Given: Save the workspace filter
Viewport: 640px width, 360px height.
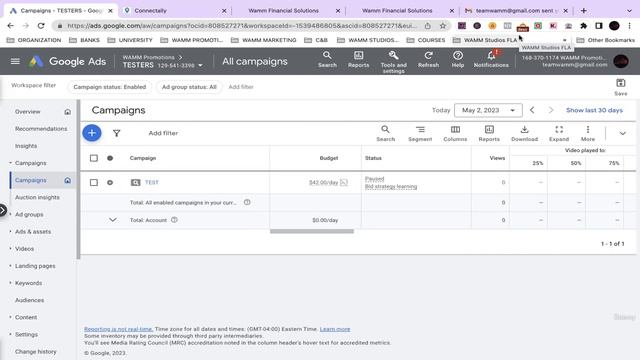Looking at the screenshot, I should tap(620, 87).
